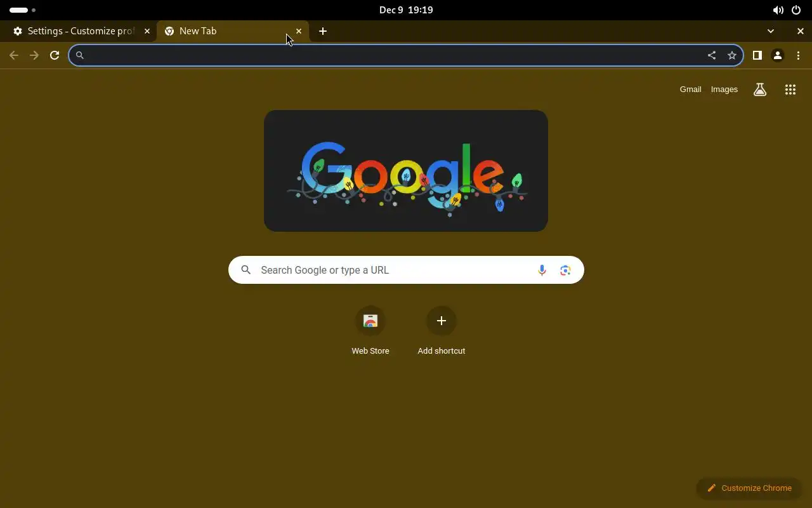
Task: Expand the tab search dropdown
Action: pyautogui.click(x=771, y=31)
